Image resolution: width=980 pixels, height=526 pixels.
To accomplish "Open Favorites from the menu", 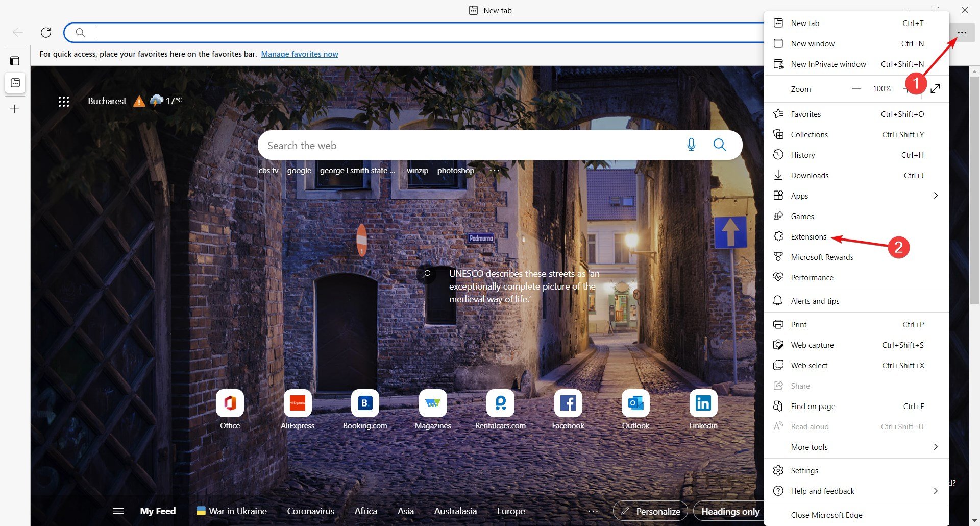I will 856,114.
